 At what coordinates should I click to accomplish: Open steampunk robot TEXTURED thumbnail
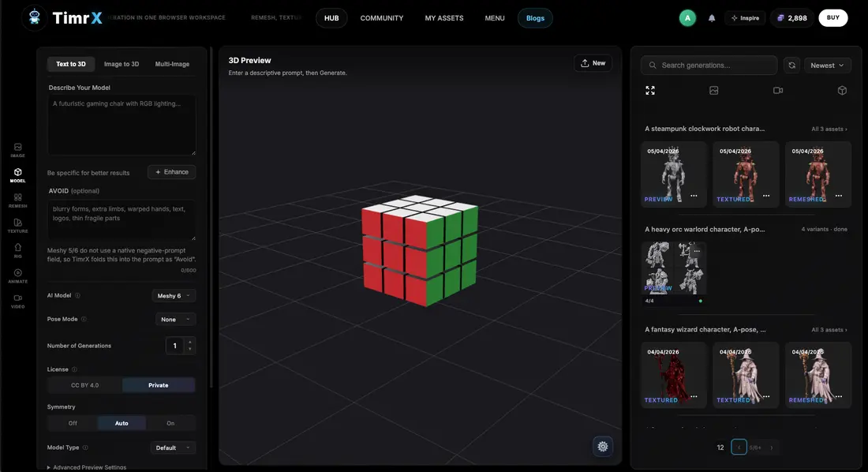click(746, 174)
